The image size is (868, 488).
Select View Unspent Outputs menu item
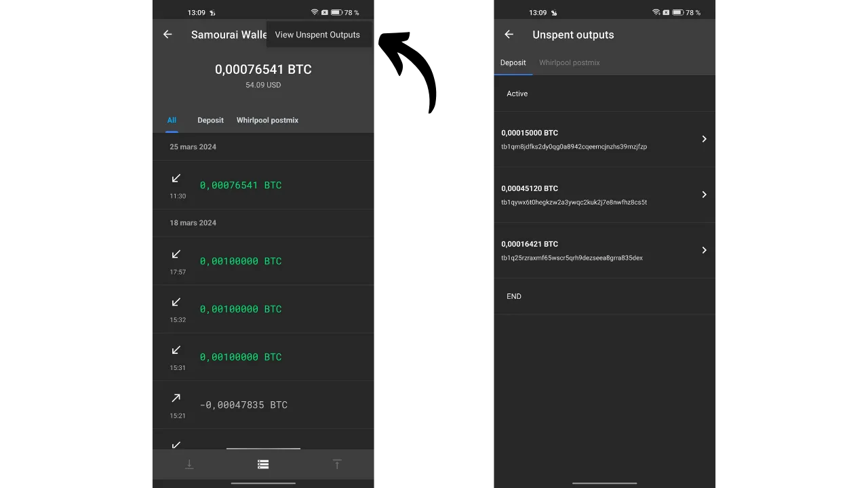click(x=317, y=35)
